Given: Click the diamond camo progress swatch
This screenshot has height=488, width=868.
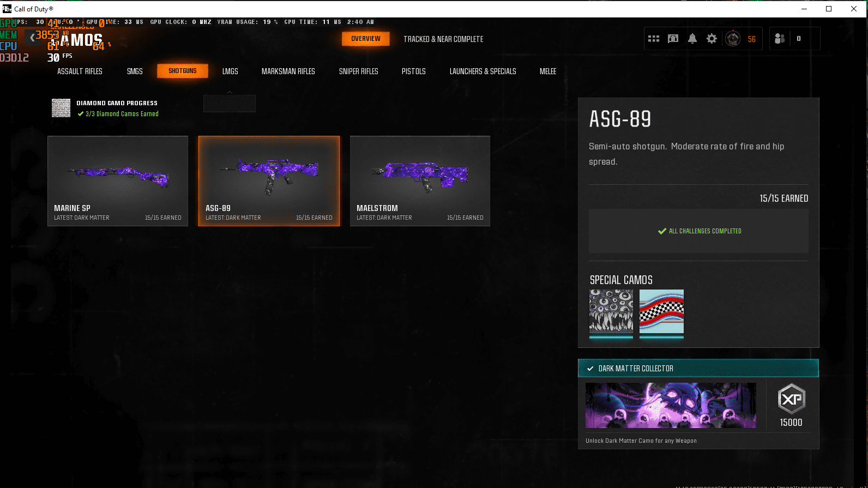Looking at the screenshot, I should pyautogui.click(x=61, y=108).
